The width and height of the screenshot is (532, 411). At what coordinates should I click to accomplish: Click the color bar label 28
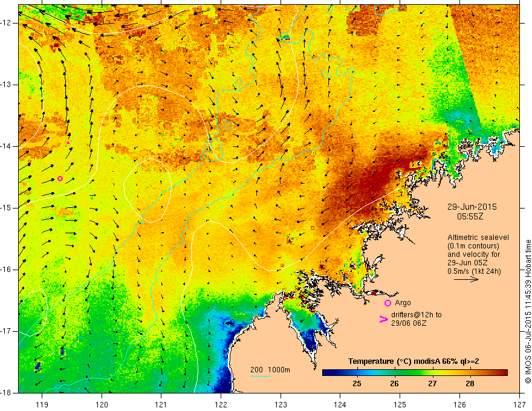point(470,384)
